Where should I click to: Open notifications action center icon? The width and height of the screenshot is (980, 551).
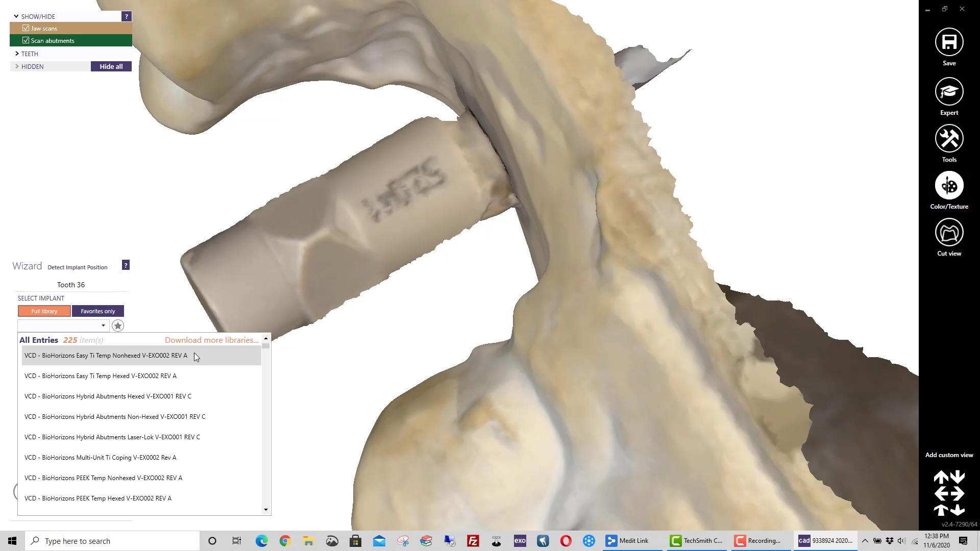click(963, 541)
